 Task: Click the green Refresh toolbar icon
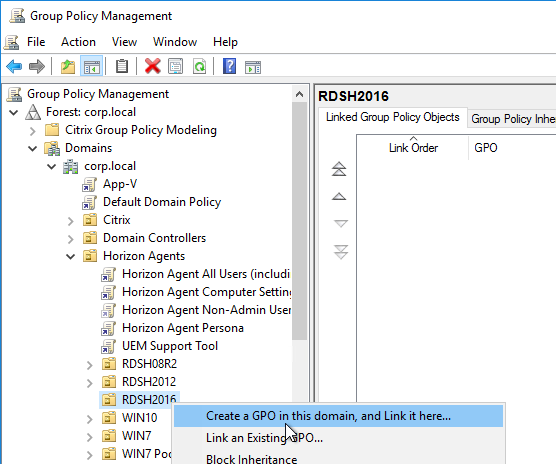tap(199, 66)
